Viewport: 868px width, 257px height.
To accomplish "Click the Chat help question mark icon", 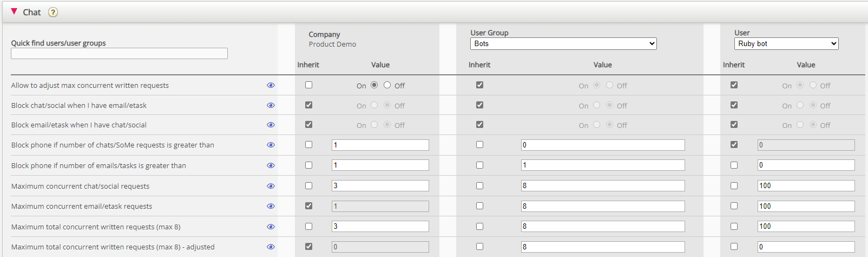I will point(53,12).
